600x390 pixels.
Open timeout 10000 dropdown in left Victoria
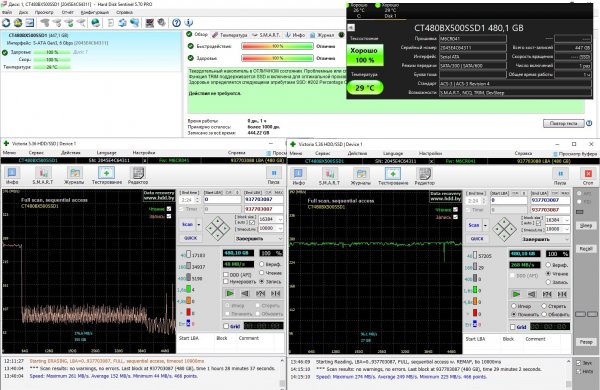(280, 228)
